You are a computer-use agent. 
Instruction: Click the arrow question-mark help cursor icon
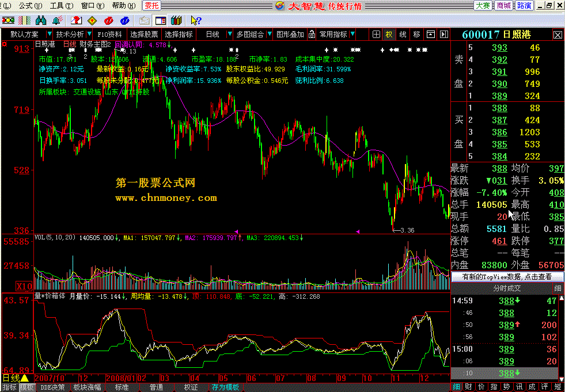pyautogui.click(x=196, y=20)
